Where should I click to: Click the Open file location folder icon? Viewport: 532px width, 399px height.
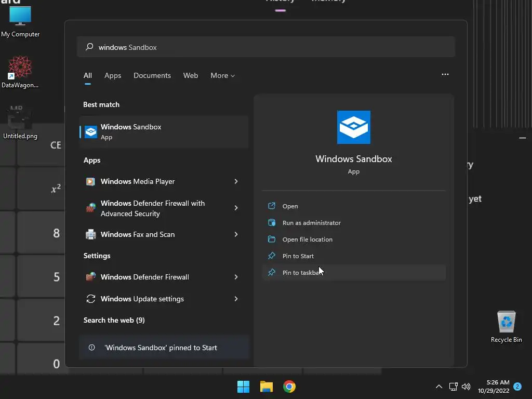point(272,239)
